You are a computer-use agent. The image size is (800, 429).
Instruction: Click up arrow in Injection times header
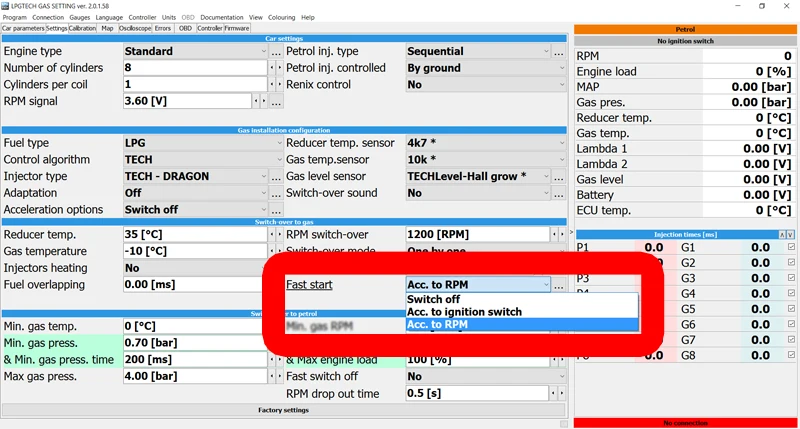(782, 235)
